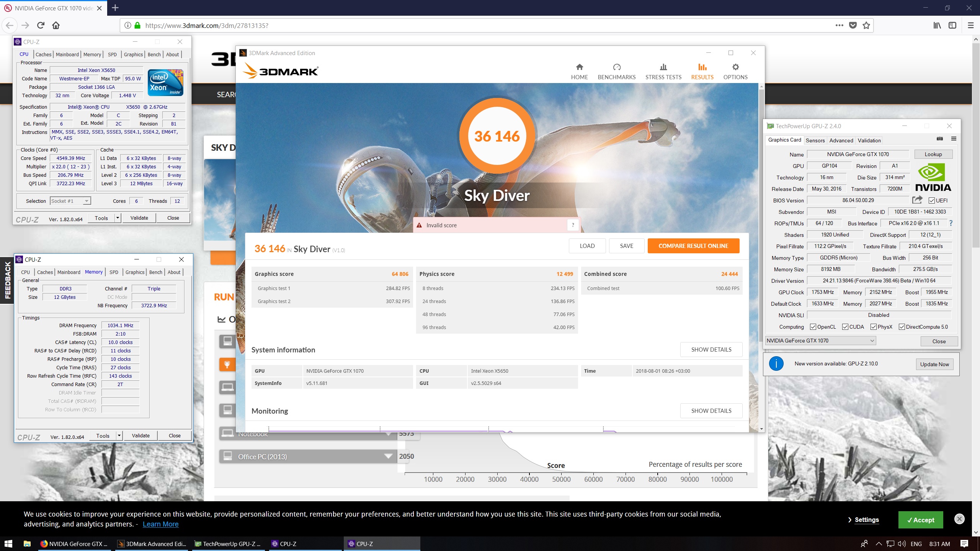Screen dimensions: 980x551
Task: Open File Explorer from taskbar
Action: pyautogui.click(x=27, y=544)
